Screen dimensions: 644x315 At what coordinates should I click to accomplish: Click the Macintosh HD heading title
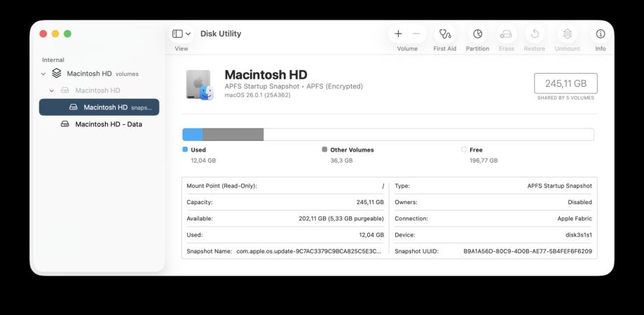pos(266,75)
